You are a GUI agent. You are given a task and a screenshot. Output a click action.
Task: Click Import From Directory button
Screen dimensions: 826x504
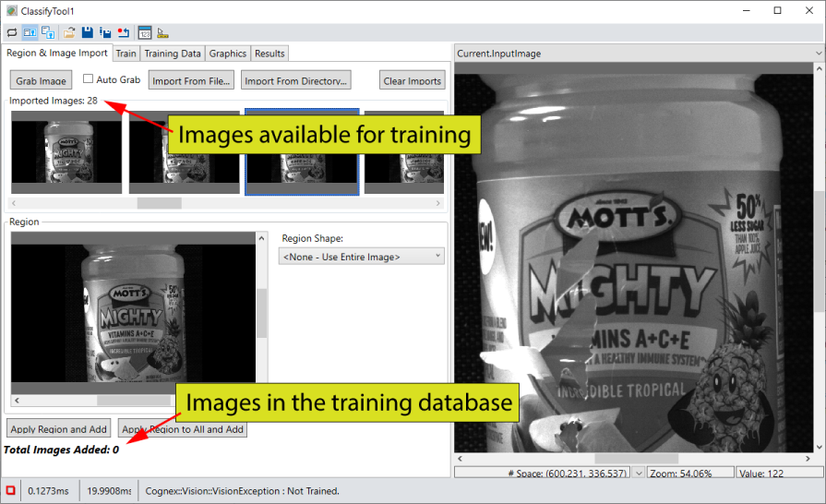296,80
